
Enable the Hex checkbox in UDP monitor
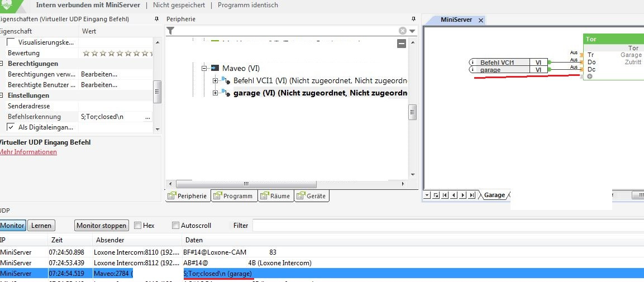(x=137, y=226)
